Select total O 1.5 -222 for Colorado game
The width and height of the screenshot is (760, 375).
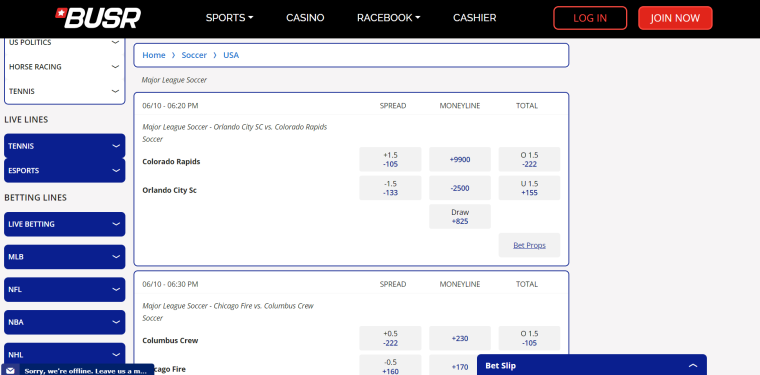(529, 159)
